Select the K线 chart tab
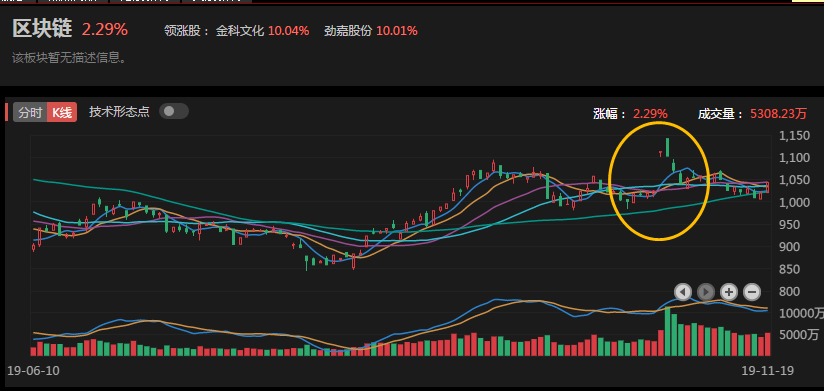The width and height of the screenshot is (824, 391). tap(62, 112)
